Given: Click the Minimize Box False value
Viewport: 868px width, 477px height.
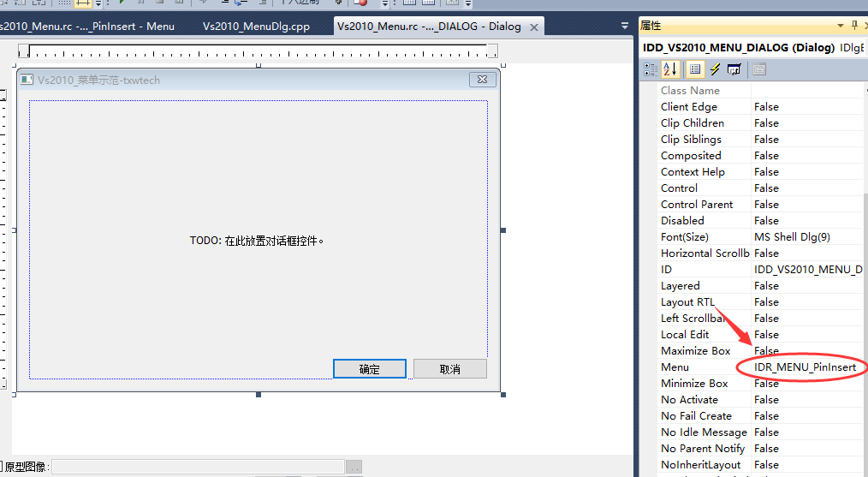Looking at the screenshot, I should click(x=766, y=384).
